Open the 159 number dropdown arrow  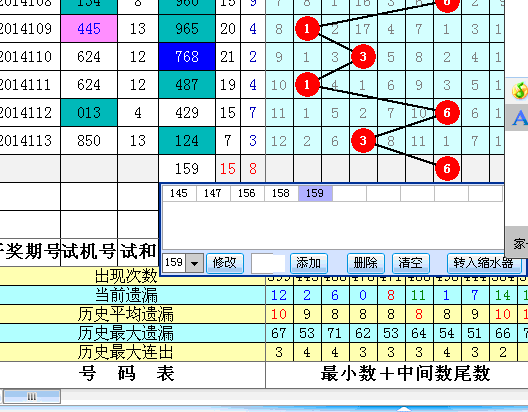coord(194,263)
